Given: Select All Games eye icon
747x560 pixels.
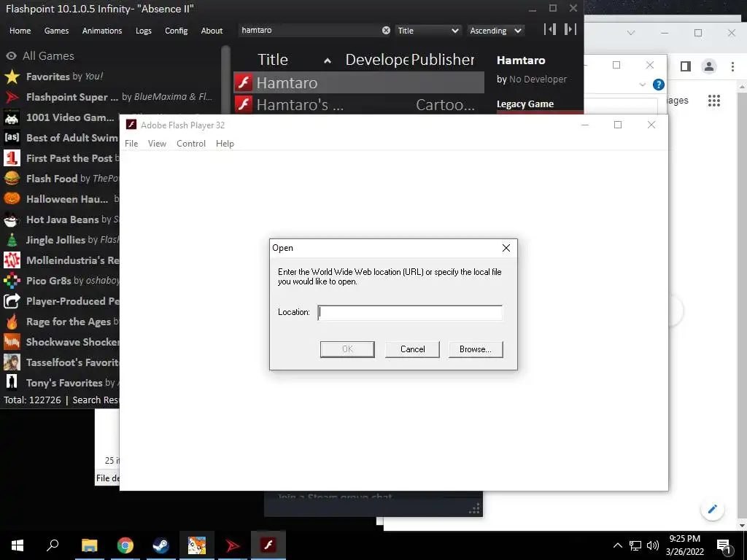Looking at the screenshot, I should [x=12, y=56].
